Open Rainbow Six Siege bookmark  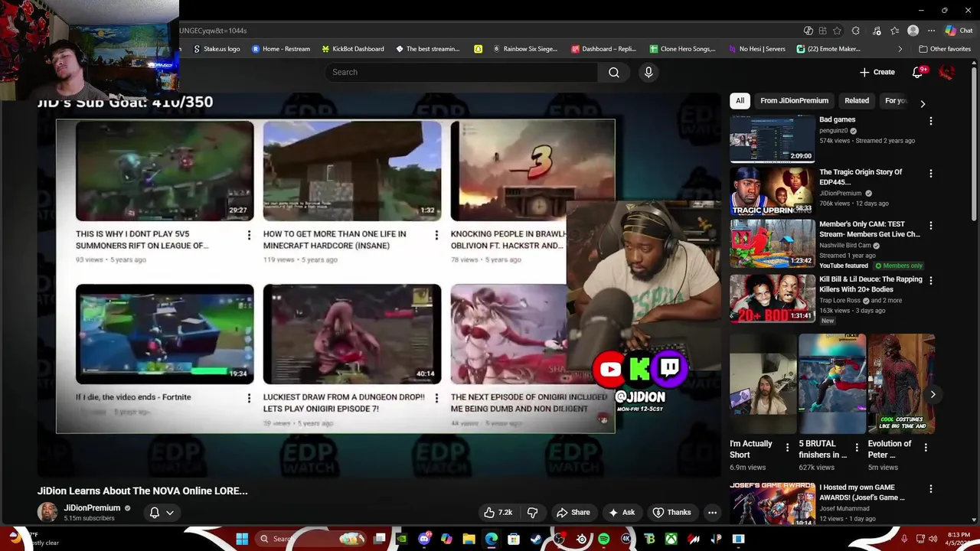525,49
